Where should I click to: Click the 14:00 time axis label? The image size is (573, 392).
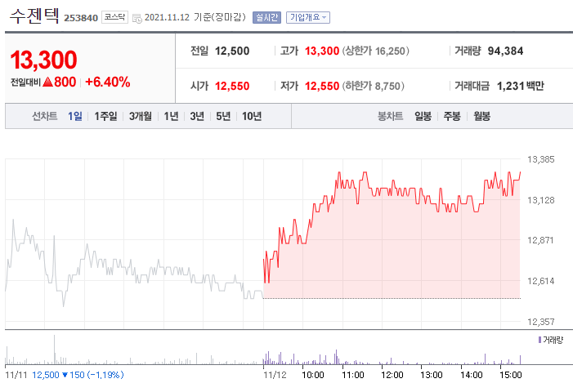471,375
